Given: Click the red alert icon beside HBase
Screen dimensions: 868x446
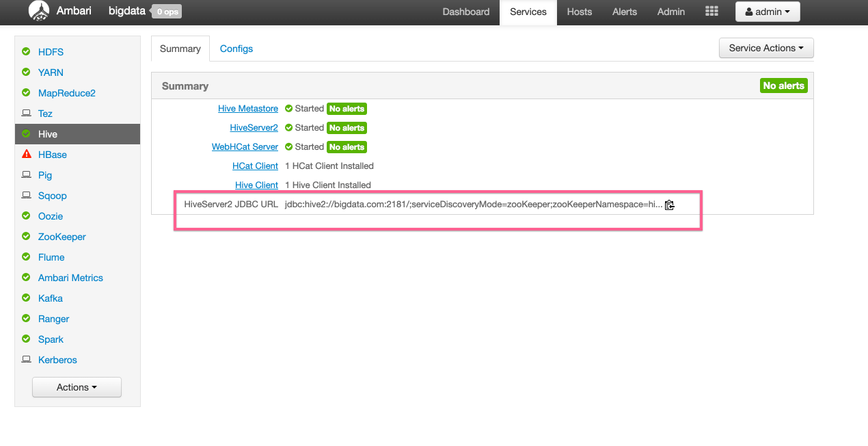Looking at the screenshot, I should (26, 155).
